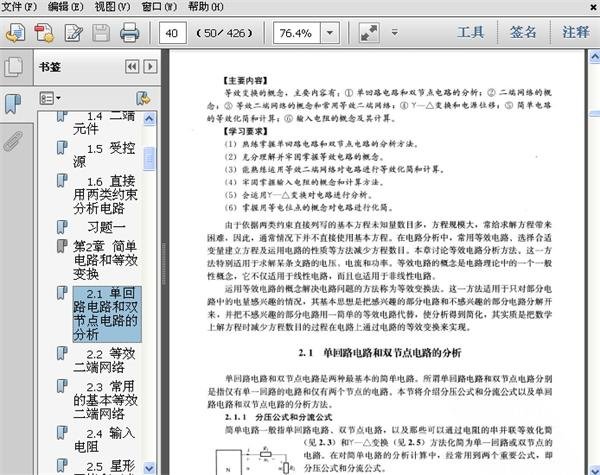This screenshot has width=600, height=475.
Task: Click the bookmark icon beside 第2章
Action: (62, 246)
